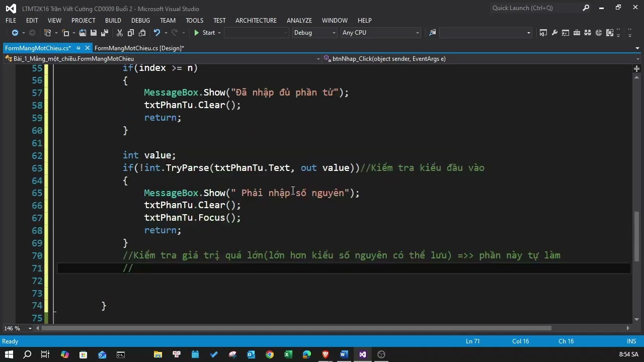Close the FormMangMotChieu.cs* tab
The image size is (644, 362).
click(88, 48)
